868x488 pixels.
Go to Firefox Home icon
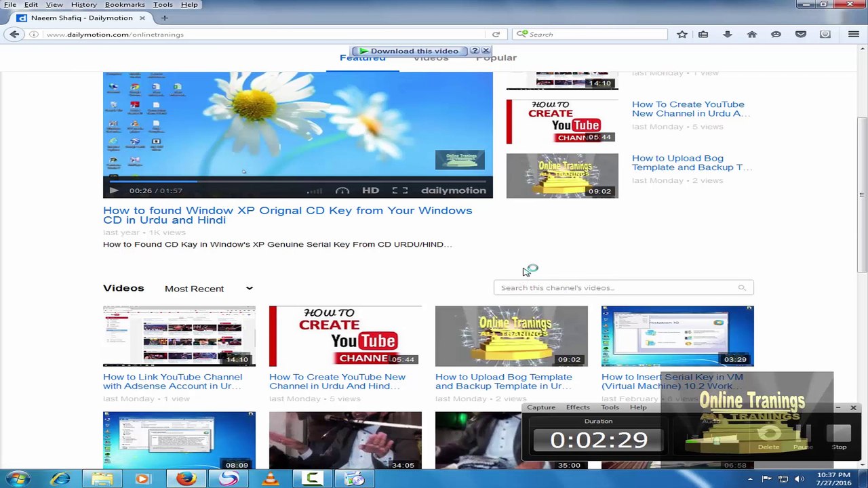point(752,34)
